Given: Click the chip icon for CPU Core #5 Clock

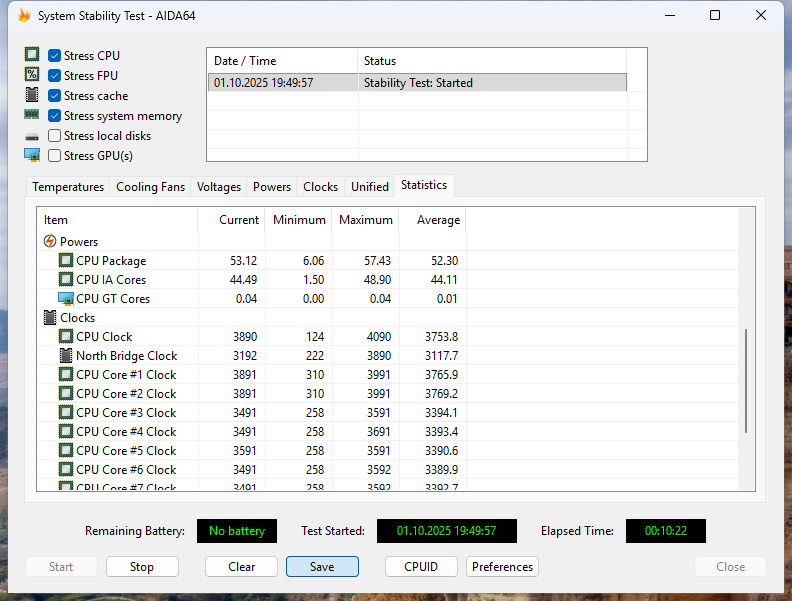Looking at the screenshot, I should pyautogui.click(x=66, y=450).
